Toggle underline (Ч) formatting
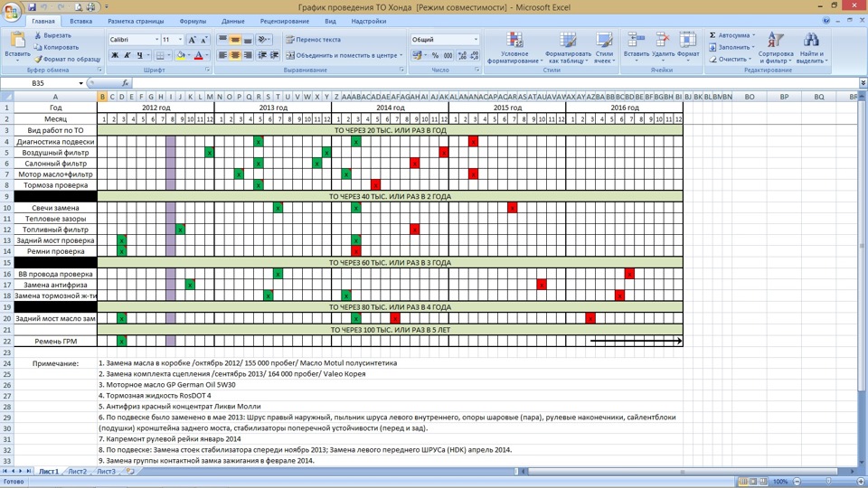The width and height of the screenshot is (868, 488). [x=139, y=55]
